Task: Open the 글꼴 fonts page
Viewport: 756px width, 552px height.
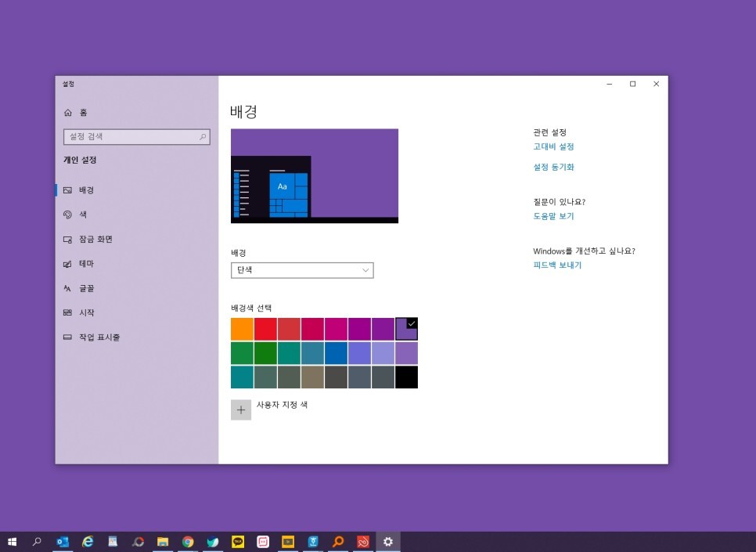Action: click(x=79, y=289)
